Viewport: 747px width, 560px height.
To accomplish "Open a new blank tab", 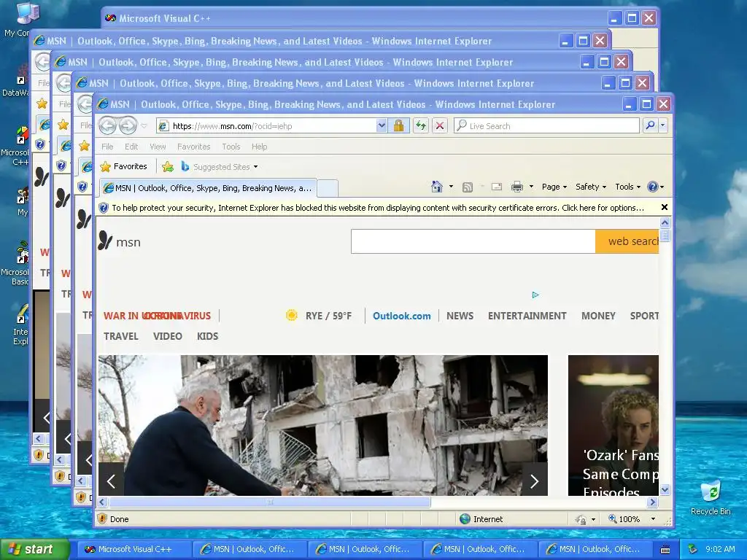I will tap(328, 189).
